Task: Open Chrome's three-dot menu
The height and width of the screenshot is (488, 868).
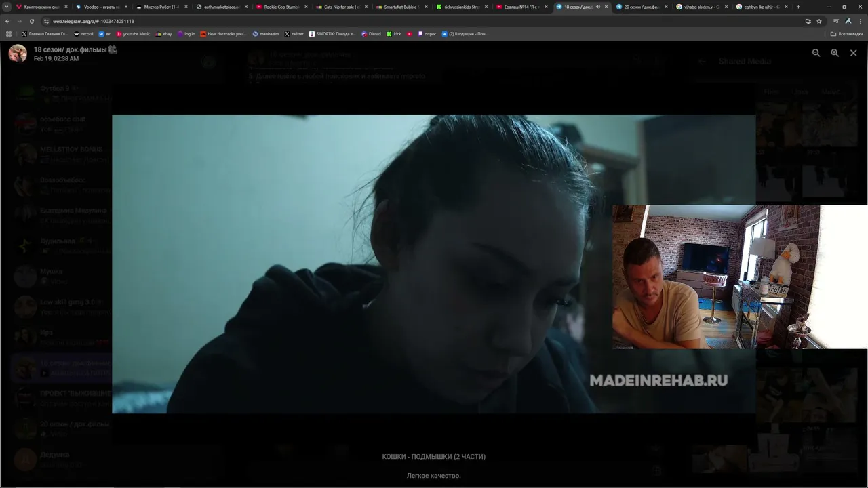Action: tap(860, 21)
